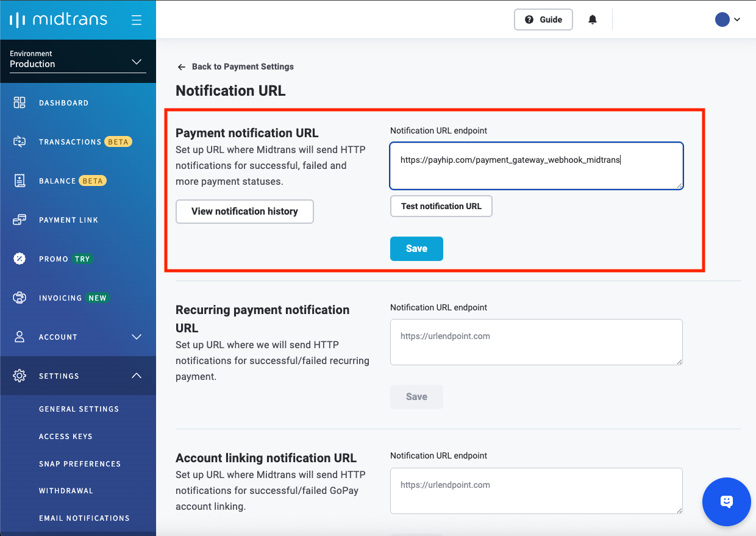Toggle the hamburger sidebar menu
Screen dimensions: 756x536
[x=137, y=20]
